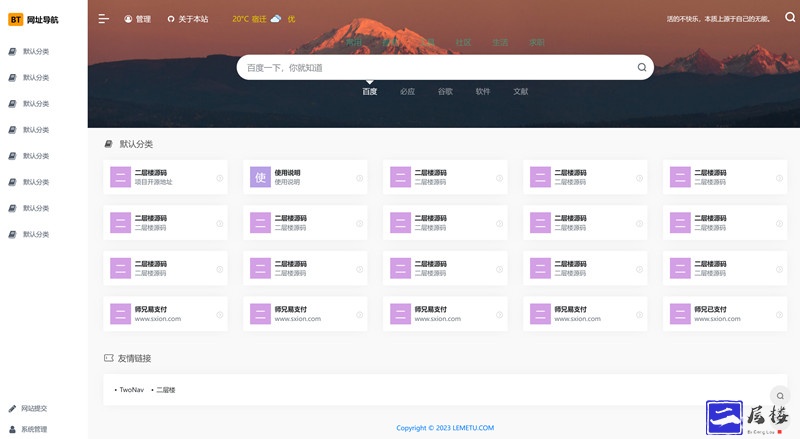Screen dimensions: 800x439
Task: Select first 默认分类 item in sidebar
Action: coord(36,51)
